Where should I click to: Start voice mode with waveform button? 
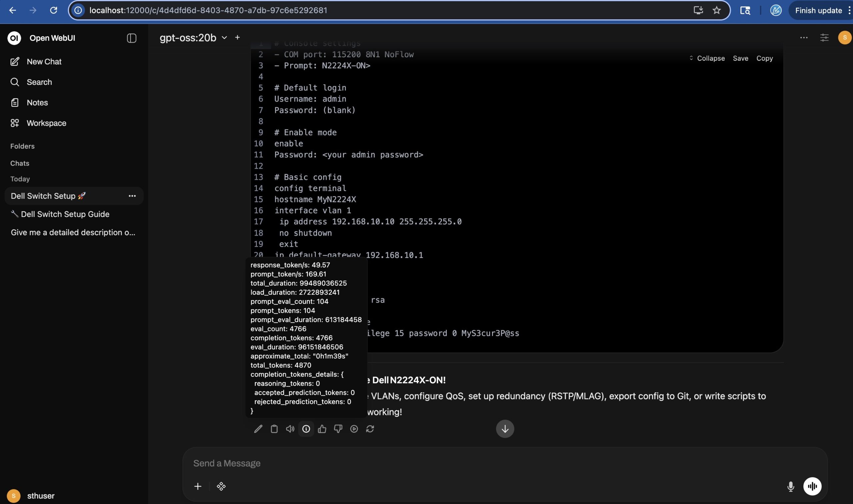click(812, 486)
